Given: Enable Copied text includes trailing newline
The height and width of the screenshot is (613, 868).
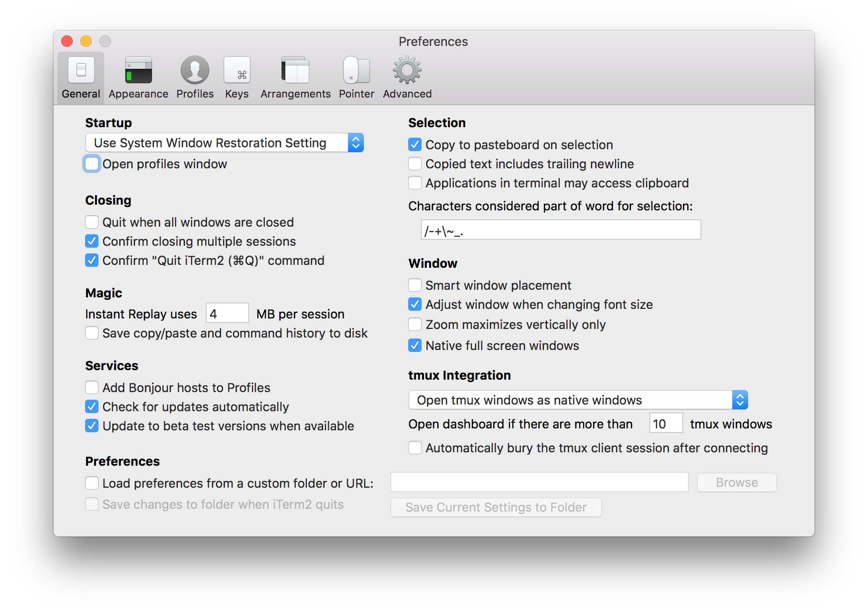Looking at the screenshot, I should 415,164.
